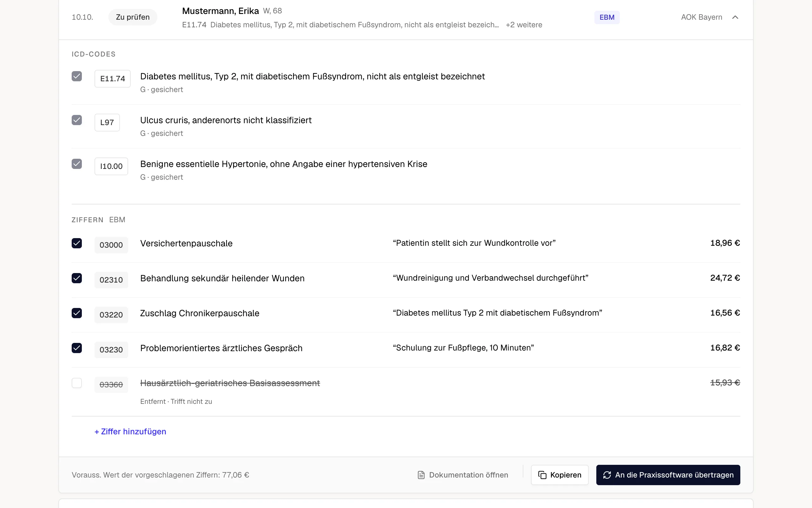
Task: Click 'Entfernt · Trifft nicht zu' note
Action: click(x=176, y=402)
